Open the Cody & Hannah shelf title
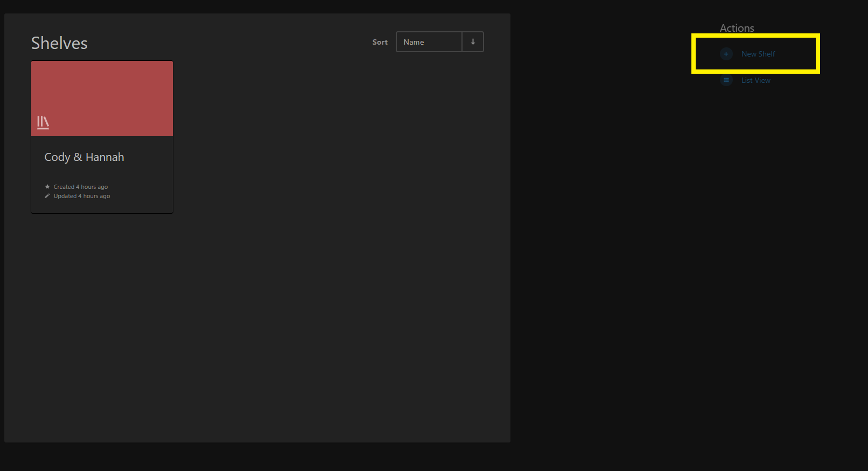Viewport: 868px width, 471px height. click(x=84, y=157)
